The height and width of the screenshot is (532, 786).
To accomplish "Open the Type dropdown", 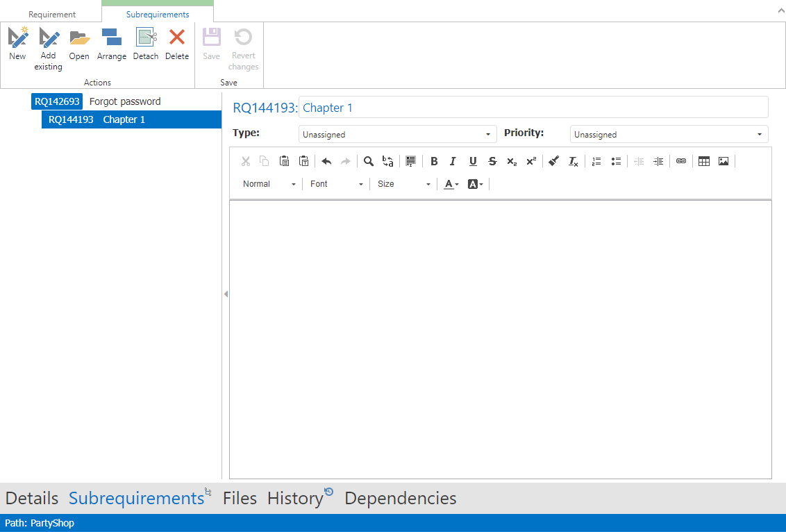I will pos(397,135).
